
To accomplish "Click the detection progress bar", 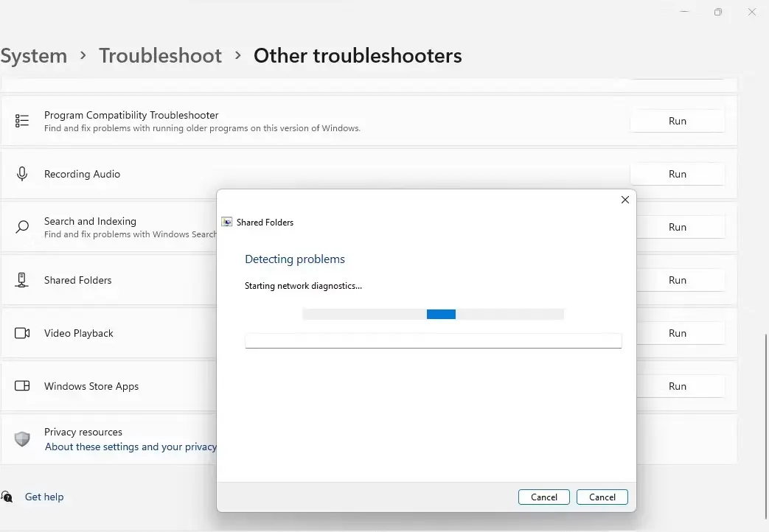I will pyautogui.click(x=433, y=315).
